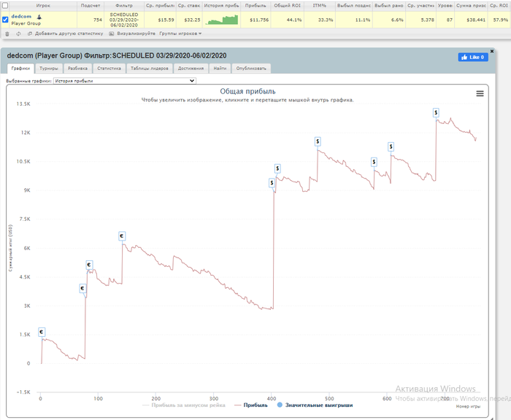Click the refresh arrows icon below table
The height and width of the screenshot is (420, 511).
pos(18,34)
